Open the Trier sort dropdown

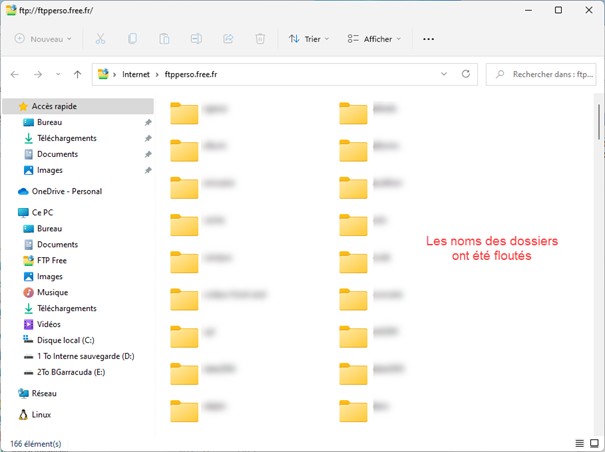pos(309,39)
